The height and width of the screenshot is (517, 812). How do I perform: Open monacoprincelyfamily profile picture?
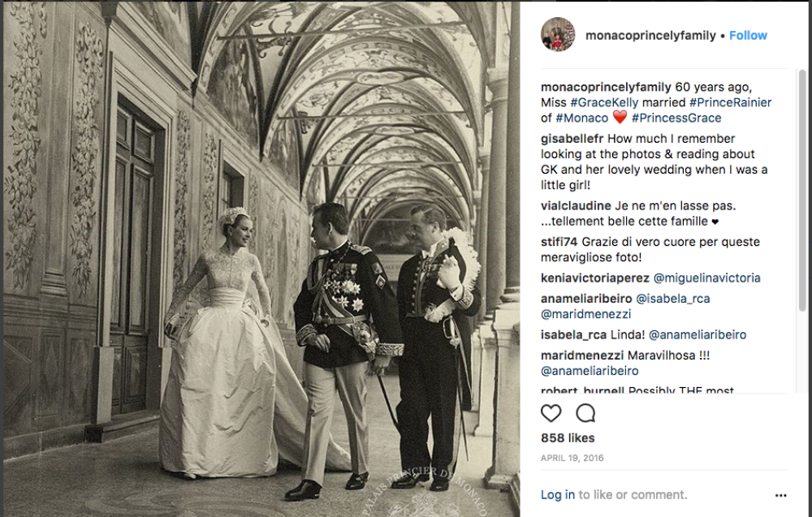coord(558,35)
